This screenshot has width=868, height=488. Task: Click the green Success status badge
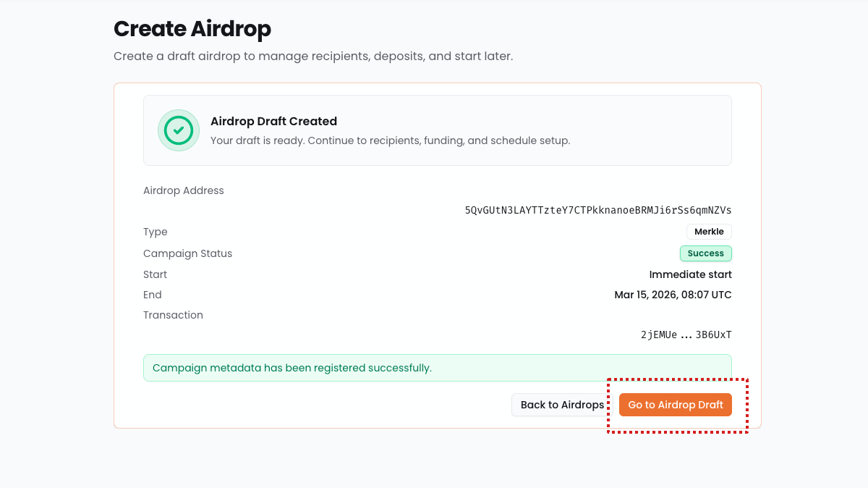[705, 253]
